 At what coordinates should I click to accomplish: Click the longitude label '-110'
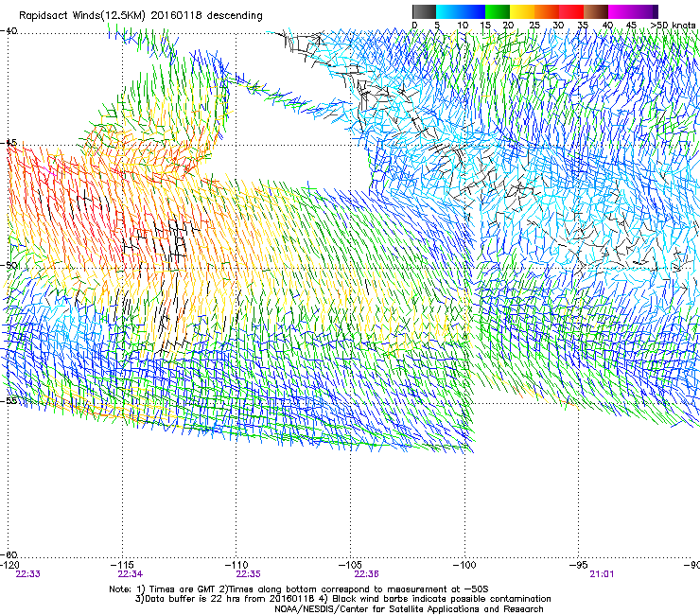(x=236, y=565)
